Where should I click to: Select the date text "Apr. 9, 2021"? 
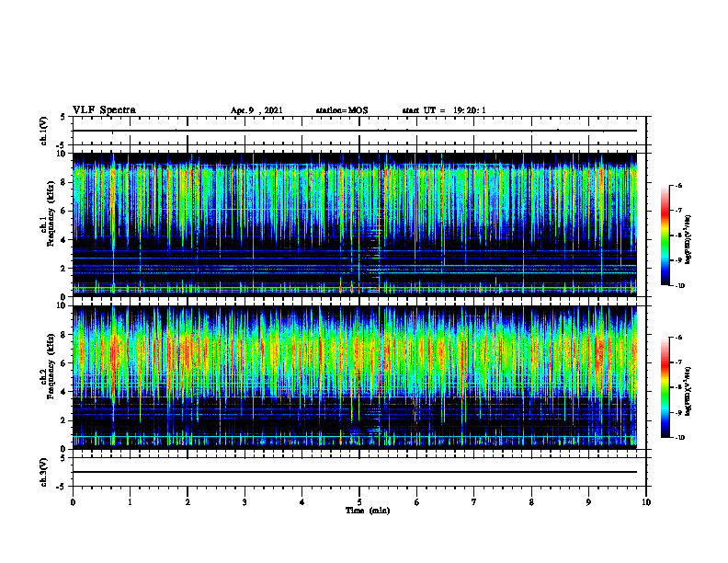[x=256, y=110]
